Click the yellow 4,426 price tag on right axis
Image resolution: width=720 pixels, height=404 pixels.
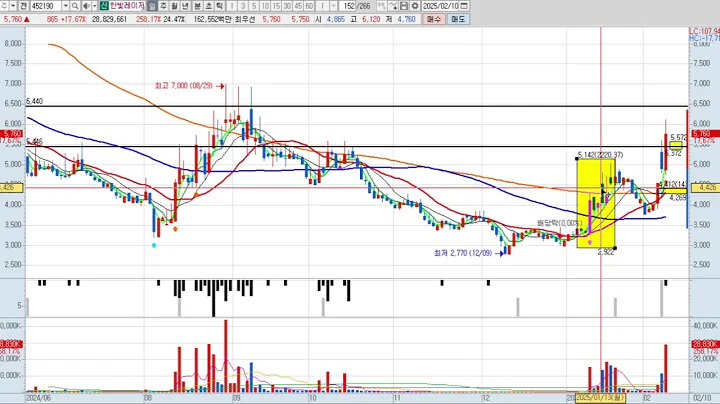[x=704, y=187]
